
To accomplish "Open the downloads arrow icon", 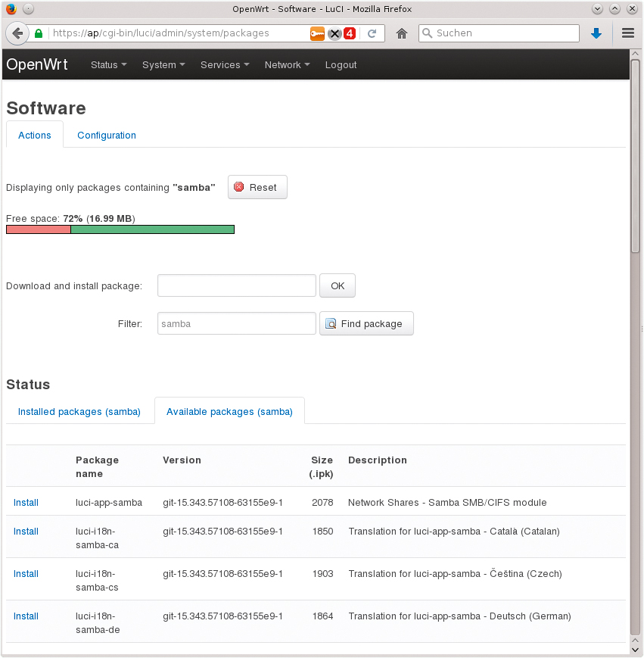I will [x=596, y=33].
